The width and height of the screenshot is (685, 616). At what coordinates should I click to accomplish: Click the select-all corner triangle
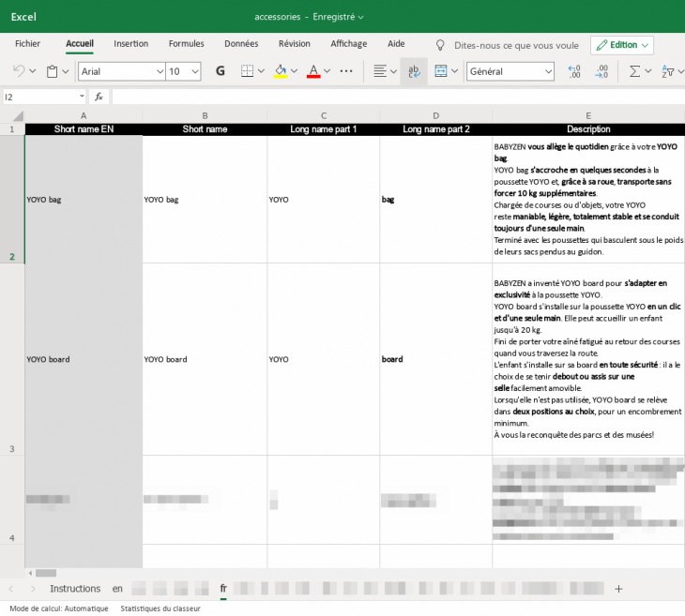point(18,115)
